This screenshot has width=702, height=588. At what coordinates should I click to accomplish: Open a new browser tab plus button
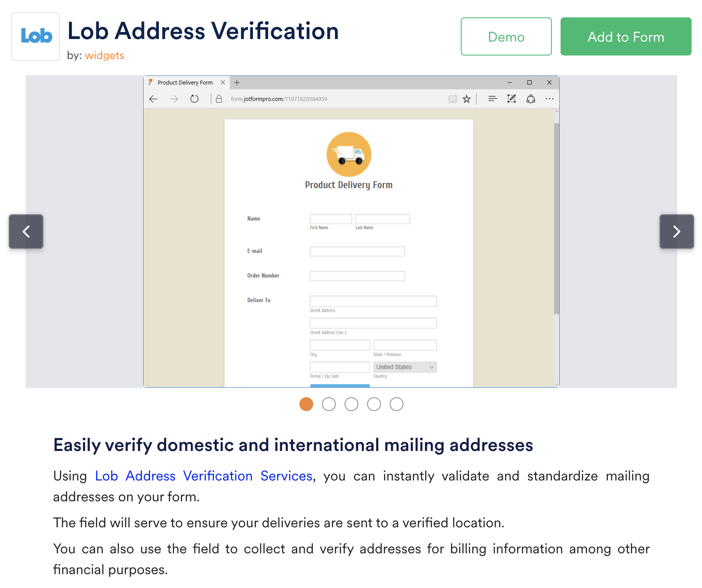tap(237, 82)
